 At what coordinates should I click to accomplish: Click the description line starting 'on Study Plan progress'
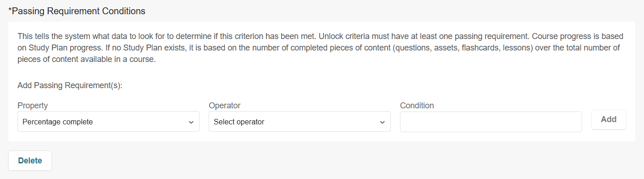click(319, 48)
